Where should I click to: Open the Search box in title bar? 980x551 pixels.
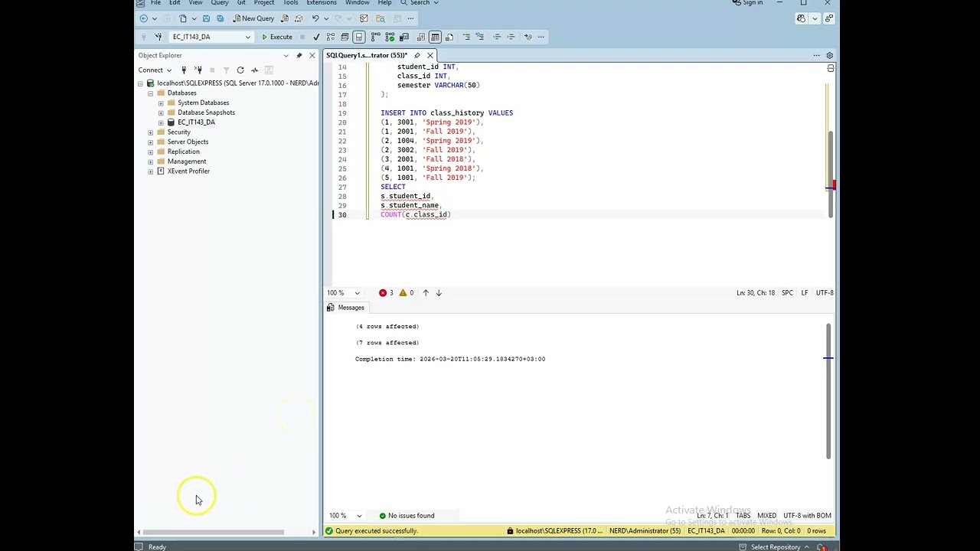point(420,3)
